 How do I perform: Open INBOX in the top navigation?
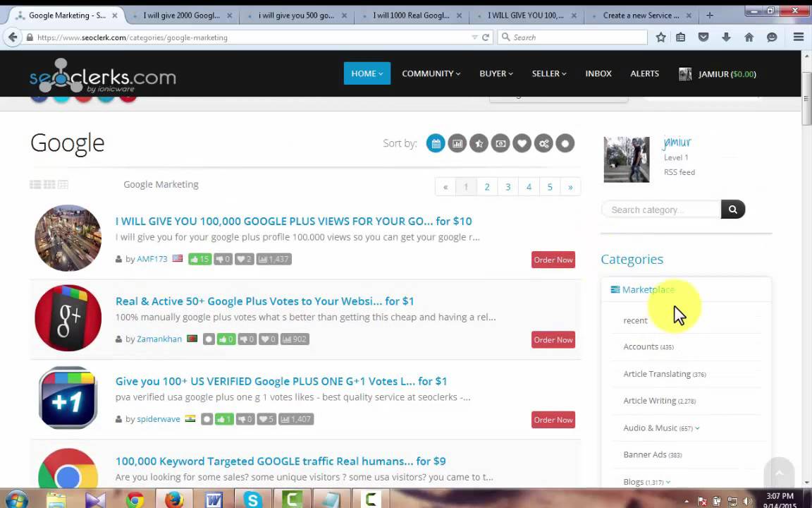(598, 73)
